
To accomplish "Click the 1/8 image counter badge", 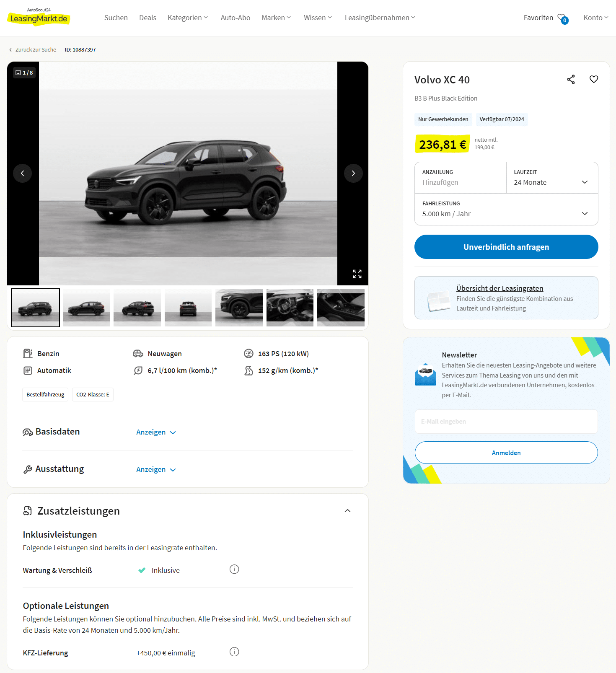I will pos(24,72).
